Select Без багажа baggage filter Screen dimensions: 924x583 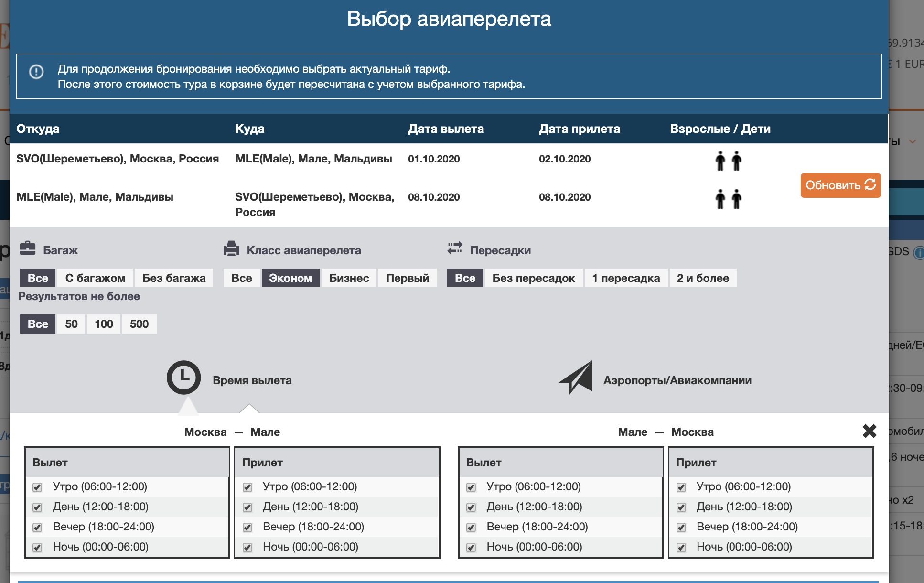[x=174, y=278]
